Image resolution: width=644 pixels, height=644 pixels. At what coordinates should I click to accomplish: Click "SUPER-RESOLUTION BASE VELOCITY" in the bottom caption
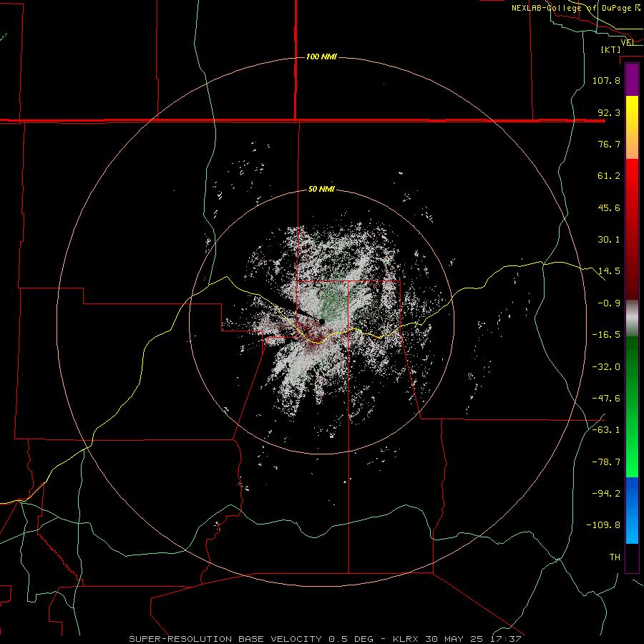click(225, 639)
